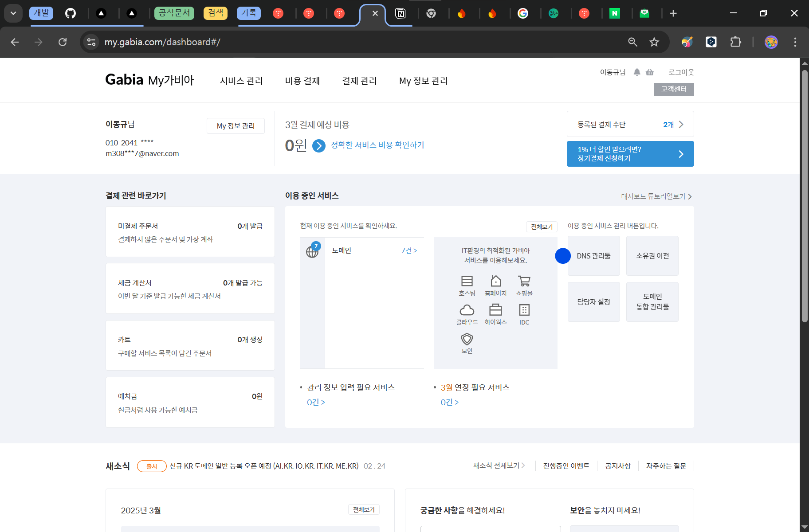Open 소유권 이전 button
This screenshot has height=532, width=809.
pos(652,256)
